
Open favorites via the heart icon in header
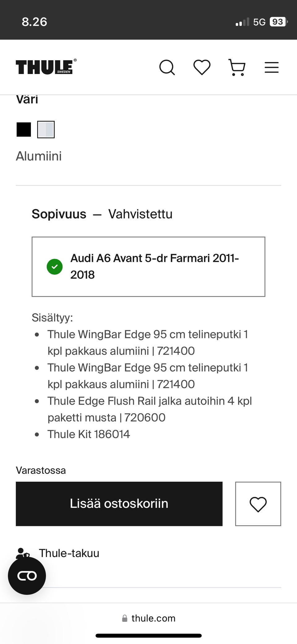click(x=202, y=67)
